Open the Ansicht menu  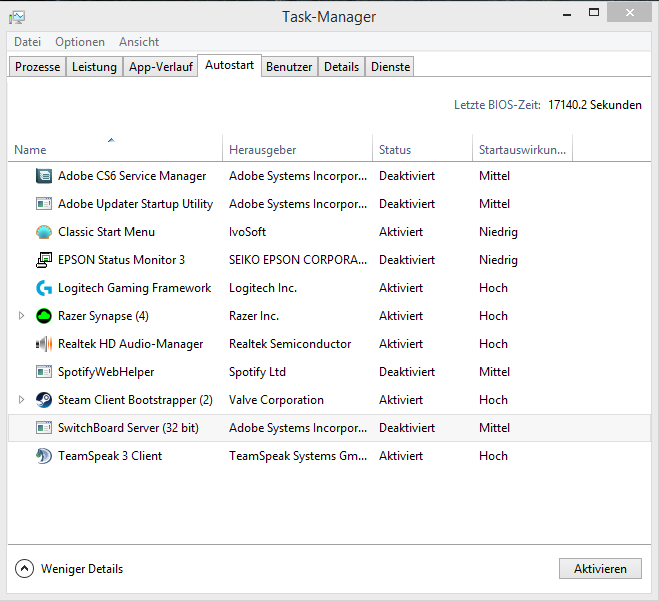pyautogui.click(x=139, y=42)
